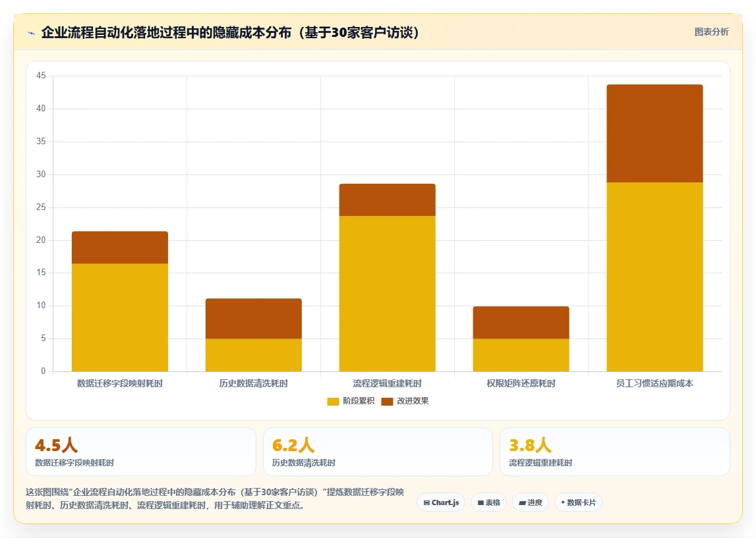
Task: Click the yellow bar segment for 员工习惯适应期成本
Action: tap(654, 277)
